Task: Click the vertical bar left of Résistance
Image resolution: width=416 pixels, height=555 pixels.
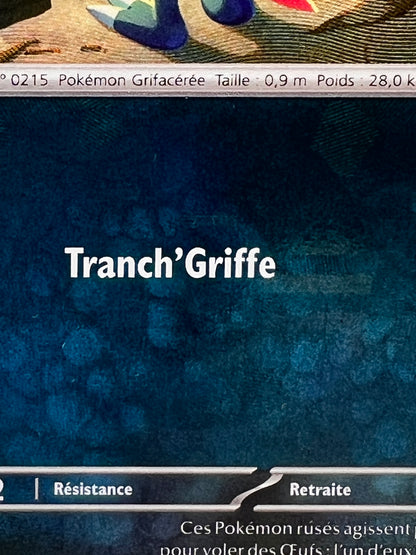Action: click(x=36, y=489)
